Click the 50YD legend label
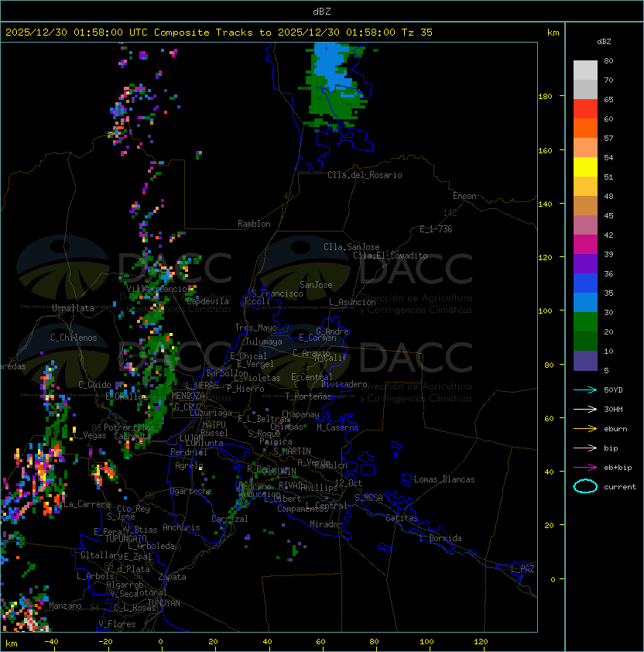 [613, 389]
